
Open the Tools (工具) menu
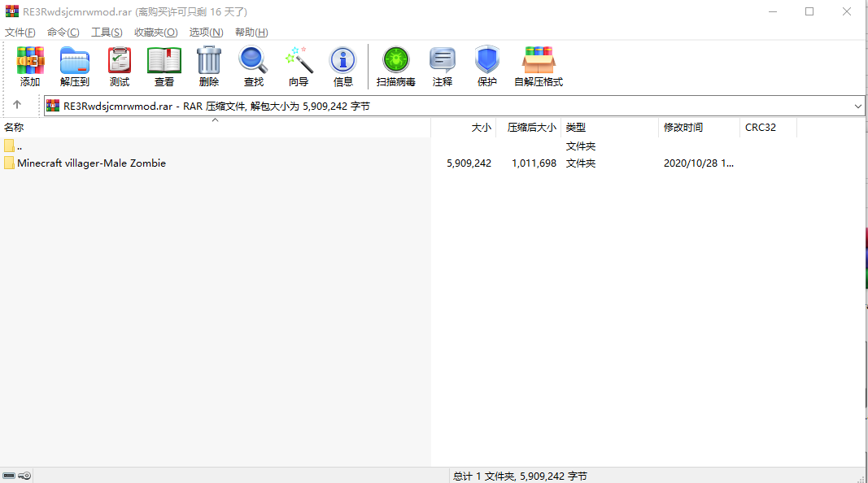107,32
